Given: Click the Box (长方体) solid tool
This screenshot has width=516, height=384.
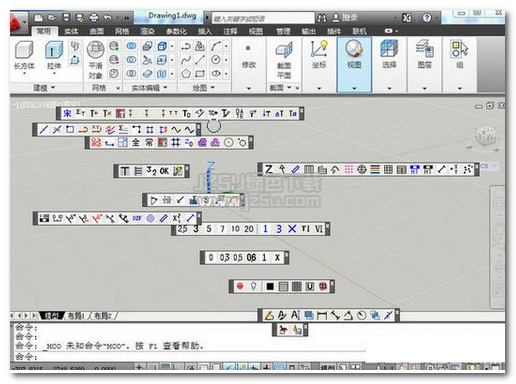Looking at the screenshot, I should pyautogui.click(x=24, y=50).
